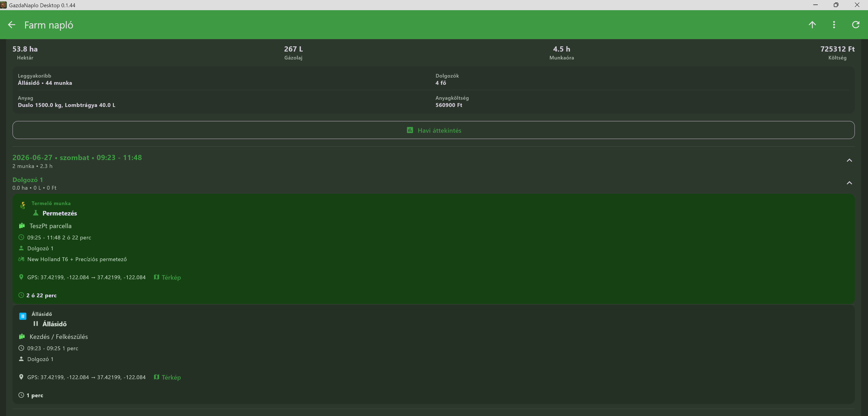868x416 pixels.
Task: Select the 725312 Ft Költség statistic
Action: click(x=837, y=53)
